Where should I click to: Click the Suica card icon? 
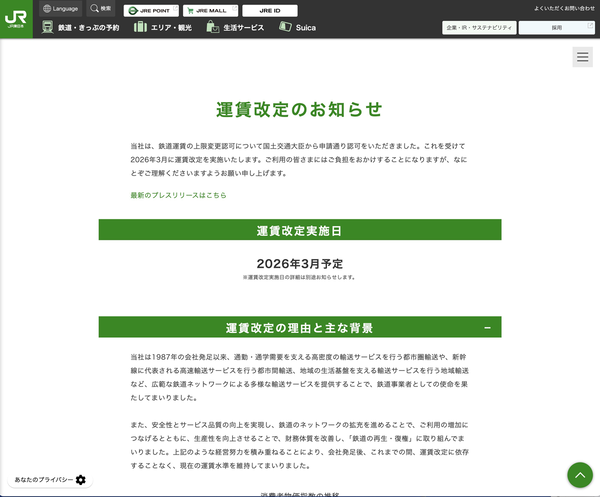(285, 26)
